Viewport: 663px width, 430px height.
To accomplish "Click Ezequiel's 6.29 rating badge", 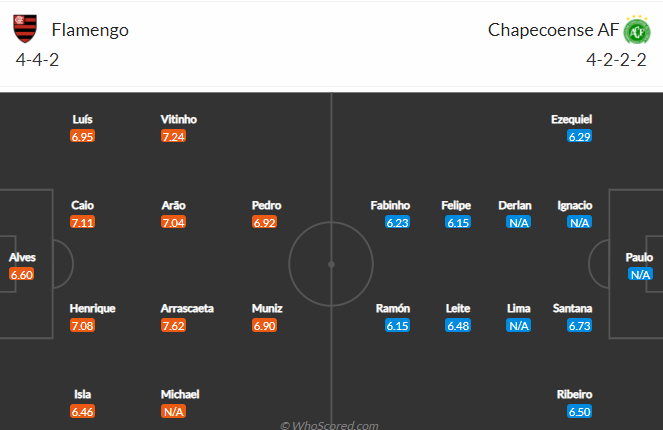I will (x=579, y=137).
